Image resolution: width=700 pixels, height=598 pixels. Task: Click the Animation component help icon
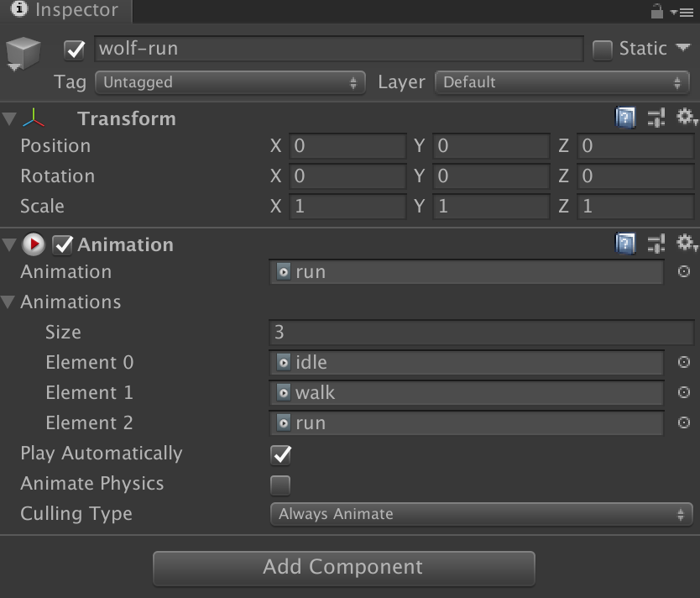[x=625, y=244]
